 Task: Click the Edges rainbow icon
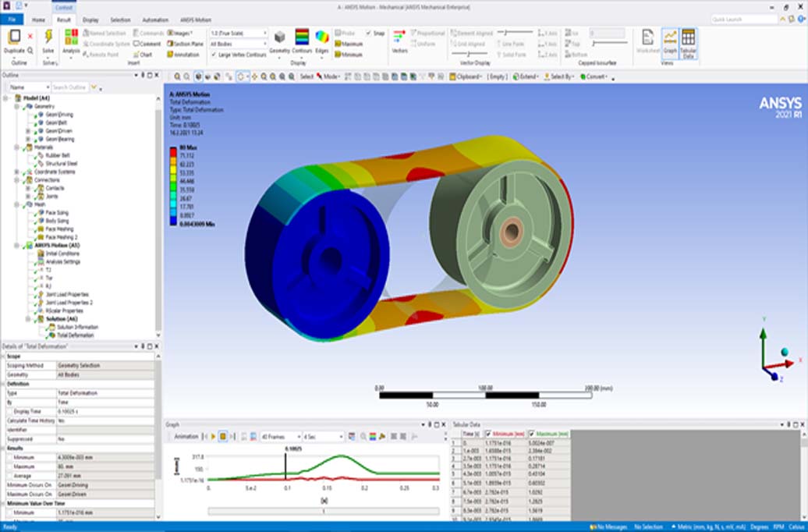(322, 37)
